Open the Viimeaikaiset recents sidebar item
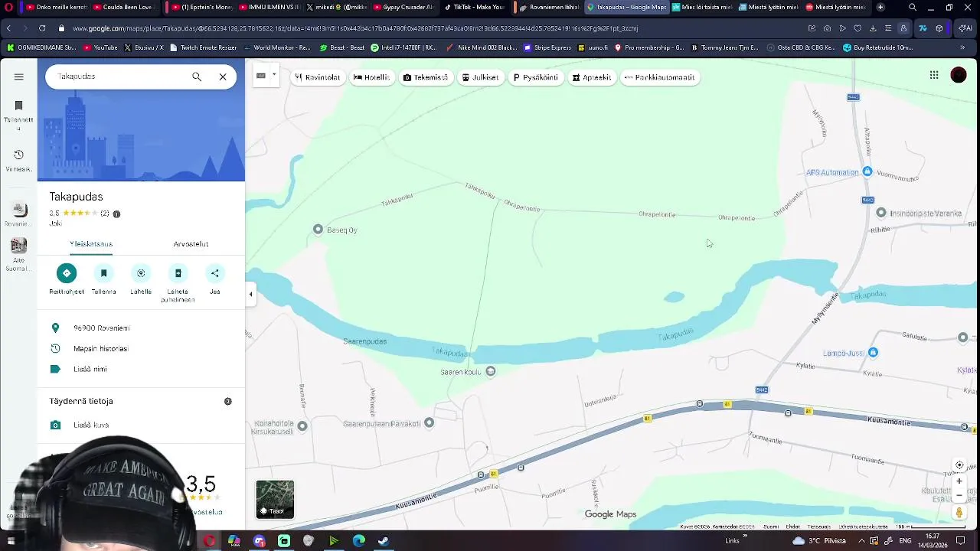This screenshot has height=551, width=980. pos(18,161)
